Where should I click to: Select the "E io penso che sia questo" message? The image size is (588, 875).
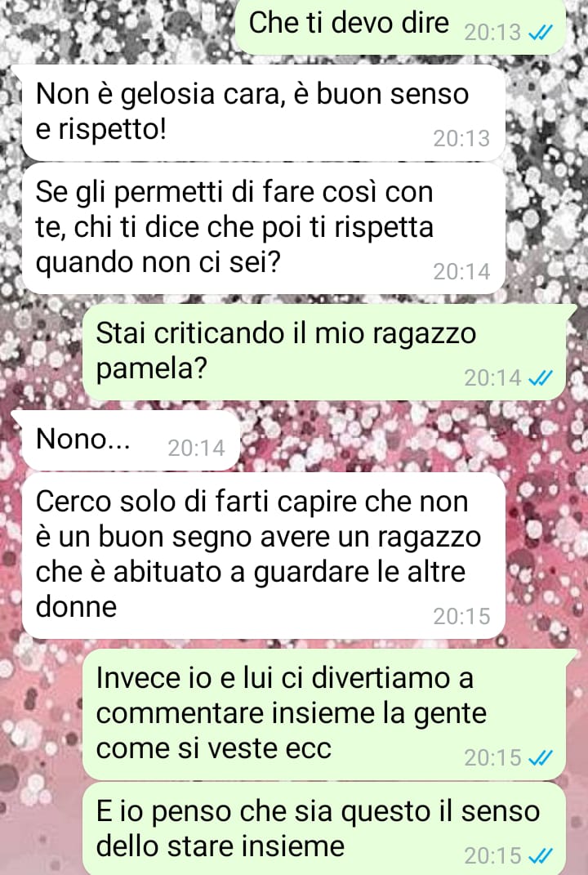323,828
